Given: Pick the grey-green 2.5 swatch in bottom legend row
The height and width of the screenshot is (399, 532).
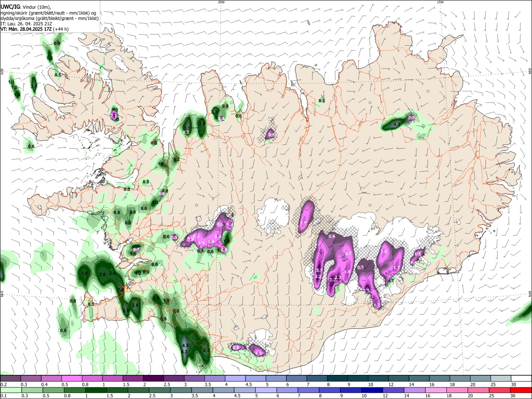Looking at the screenshot, I should coord(160,390).
